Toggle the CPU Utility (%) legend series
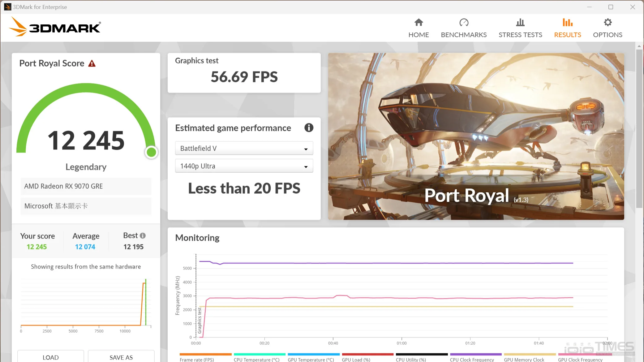The height and width of the screenshot is (362, 644). 422,357
